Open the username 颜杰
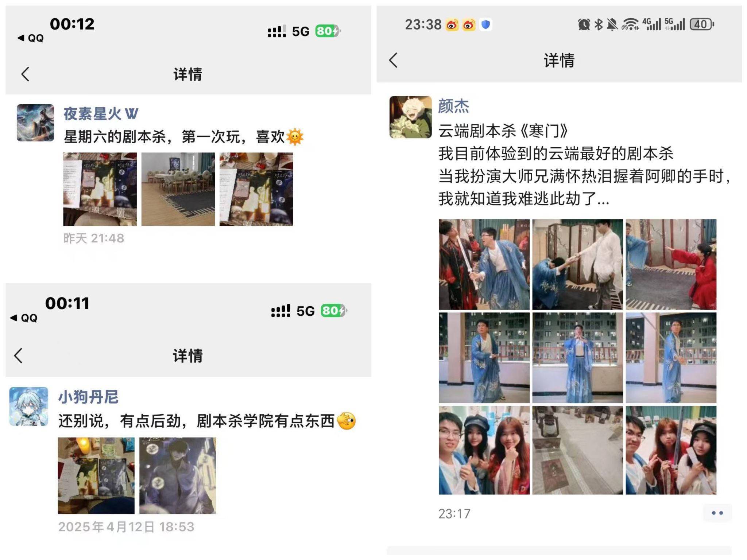The height and width of the screenshot is (560, 747). click(453, 106)
